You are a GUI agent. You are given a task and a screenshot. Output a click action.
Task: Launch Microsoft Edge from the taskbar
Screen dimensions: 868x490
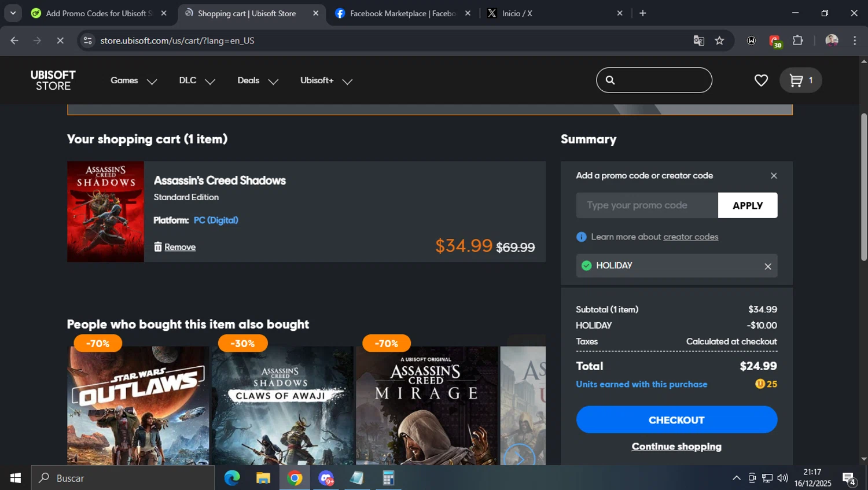[231, 478]
